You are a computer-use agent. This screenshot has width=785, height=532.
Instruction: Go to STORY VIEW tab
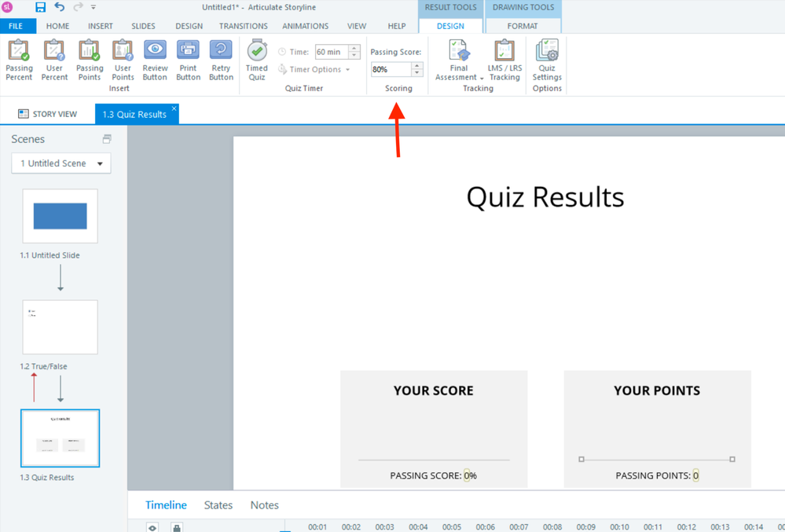(47, 114)
